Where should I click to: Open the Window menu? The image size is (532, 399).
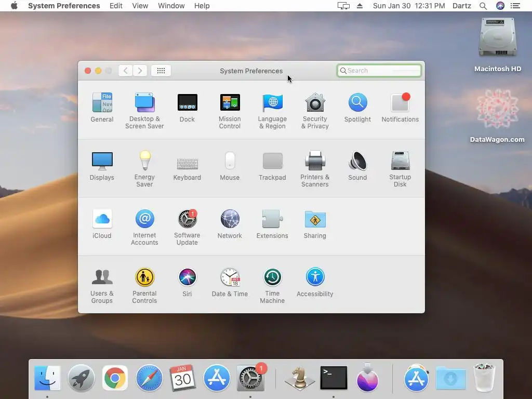point(171,6)
